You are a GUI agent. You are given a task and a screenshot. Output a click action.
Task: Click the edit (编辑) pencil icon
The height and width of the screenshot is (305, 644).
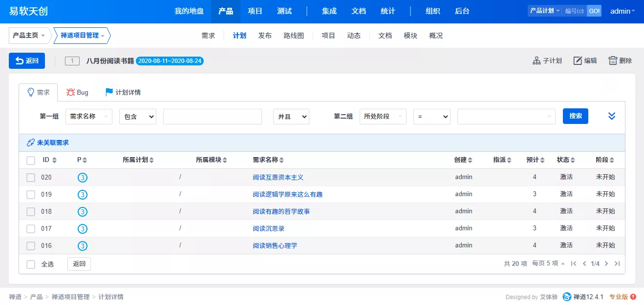[578, 61]
